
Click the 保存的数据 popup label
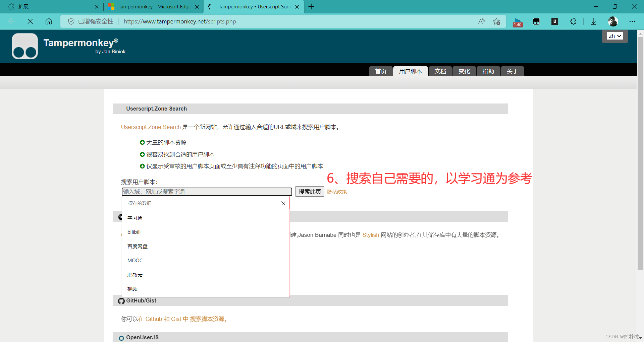[x=140, y=203]
